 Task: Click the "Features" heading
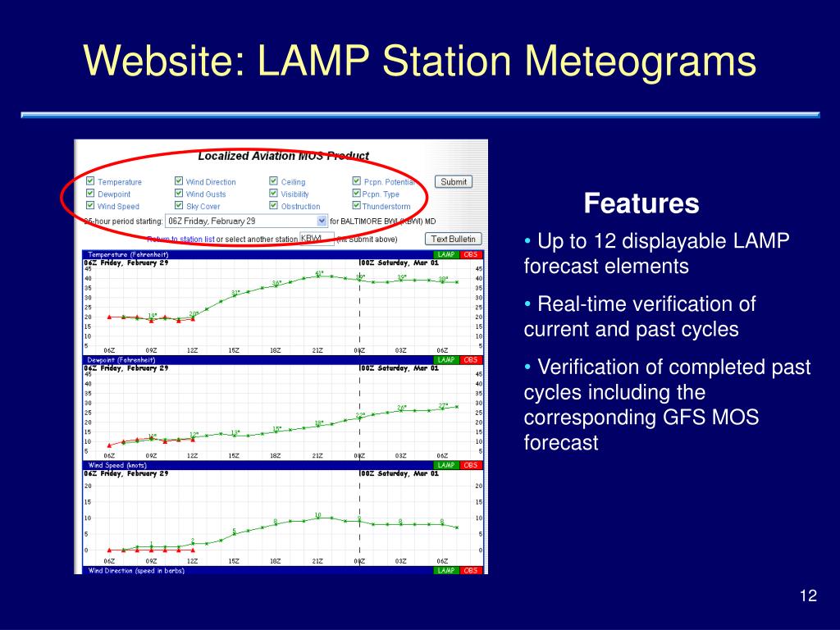point(641,203)
